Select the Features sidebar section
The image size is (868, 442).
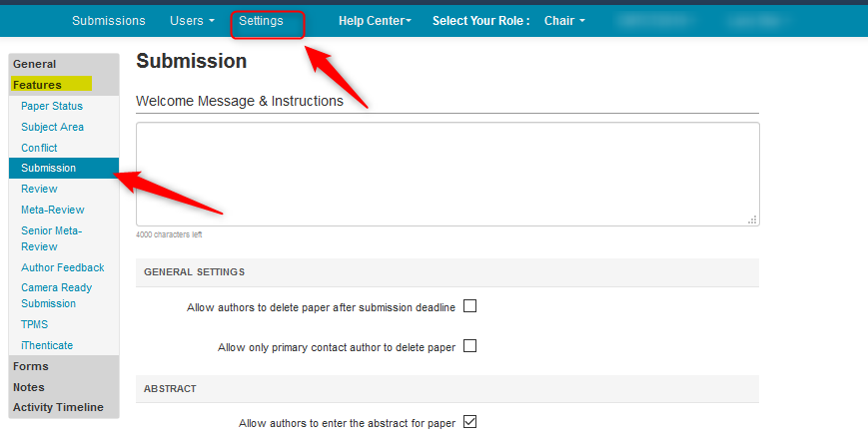(x=38, y=85)
